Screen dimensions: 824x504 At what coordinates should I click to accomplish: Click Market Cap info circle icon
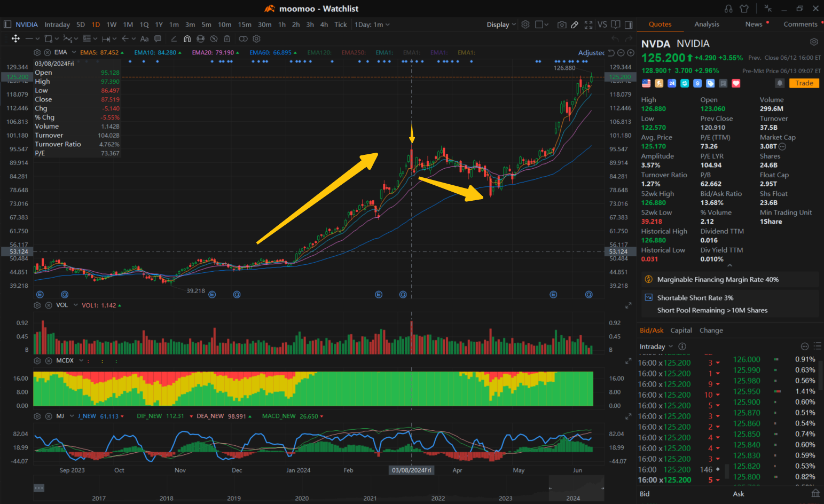click(782, 146)
